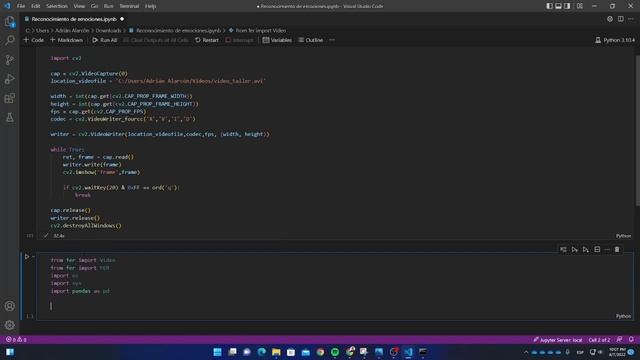Screen dimensions: 640x360
Task: Add a new Markdown cell
Action: [x=67, y=40]
